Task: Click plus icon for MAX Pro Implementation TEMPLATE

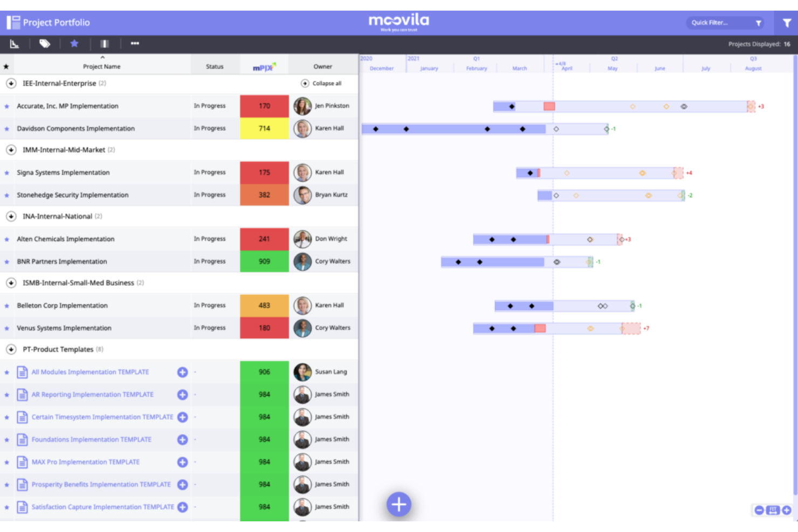Action: (x=182, y=462)
